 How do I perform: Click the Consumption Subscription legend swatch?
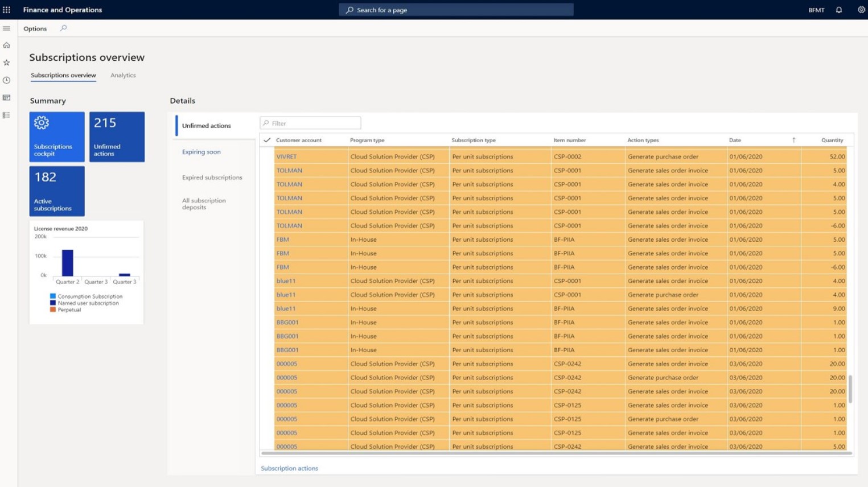(x=53, y=296)
